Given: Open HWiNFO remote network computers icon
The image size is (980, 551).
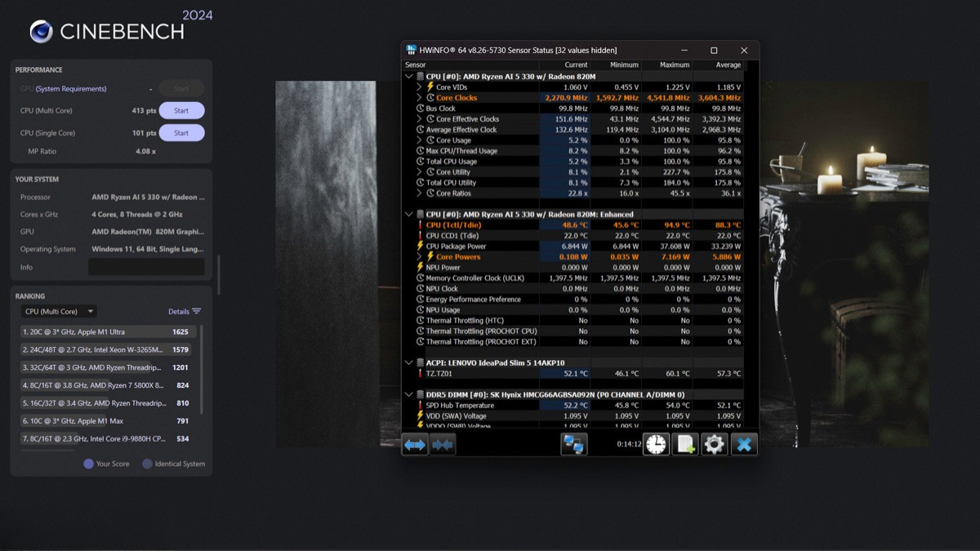Looking at the screenshot, I should (x=574, y=445).
